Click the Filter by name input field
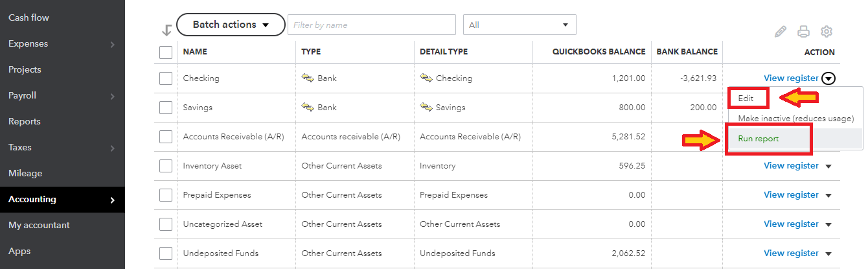The image size is (868, 269). [x=372, y=25]
